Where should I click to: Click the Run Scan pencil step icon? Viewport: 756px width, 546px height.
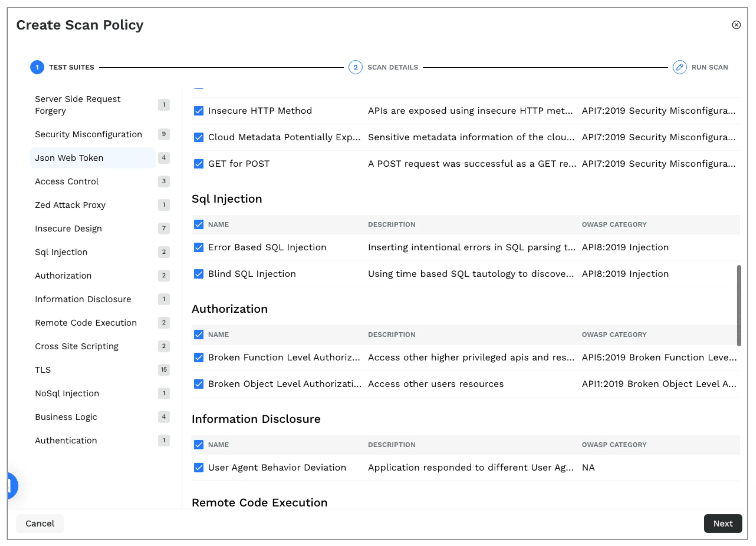[x=679, y=67]
